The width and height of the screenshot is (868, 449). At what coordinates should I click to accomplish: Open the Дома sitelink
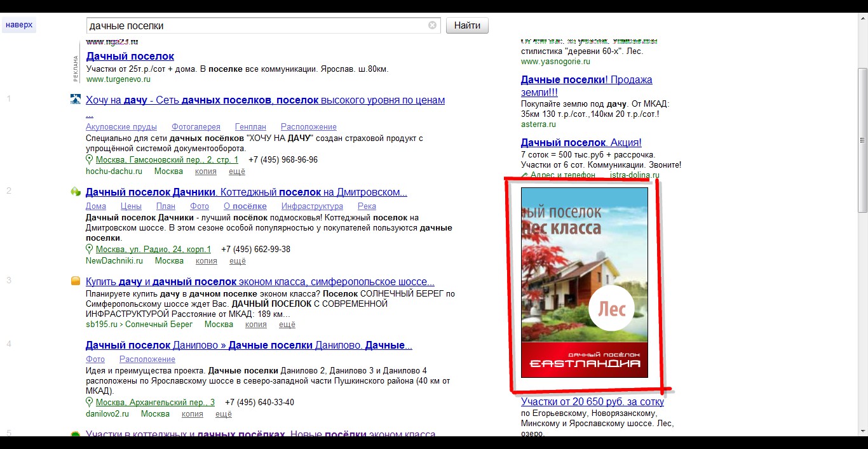(96, 206)
